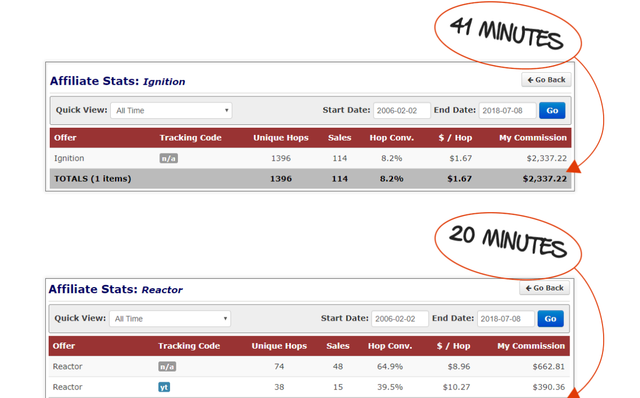This screenshot has width=640, height=398.
Task: Click Tracking Code header in Ignition table
Action: pos(190,138)
